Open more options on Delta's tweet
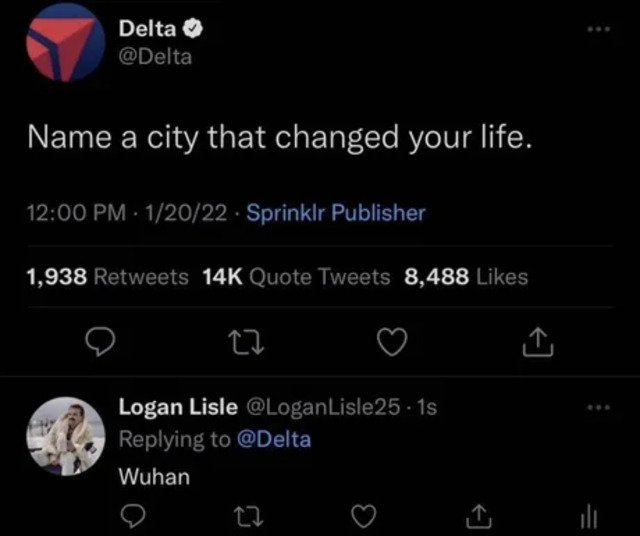Screen dimensions: 640x536 (598, 31)
